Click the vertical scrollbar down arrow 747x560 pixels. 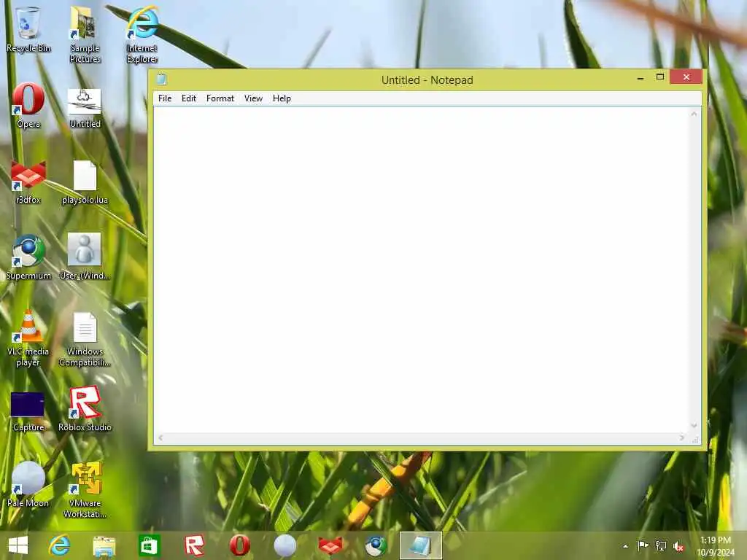(694, 426)
